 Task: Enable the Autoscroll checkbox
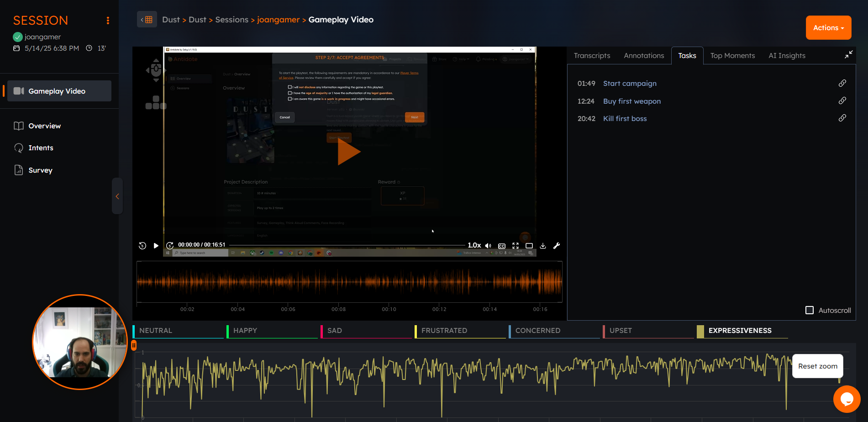pos(810,310)
